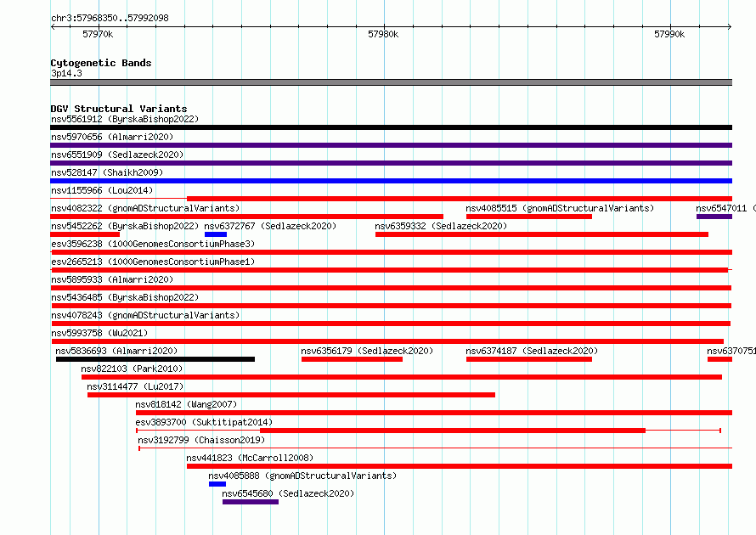Screen dimensions: 756x535
Task: Click nsv4082322 (gnomADStructuralVariants) label
Action: coord(145,208)
